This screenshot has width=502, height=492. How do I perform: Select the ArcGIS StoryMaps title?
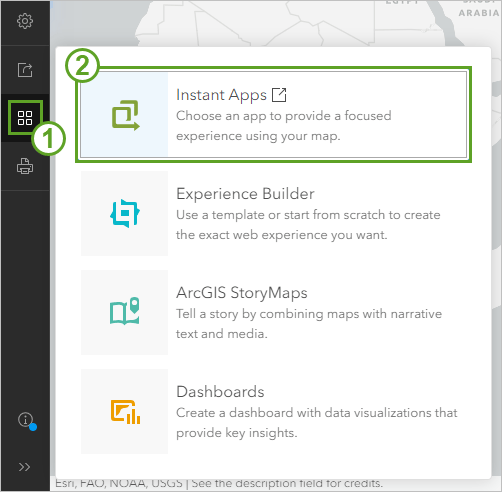[242, 293]
